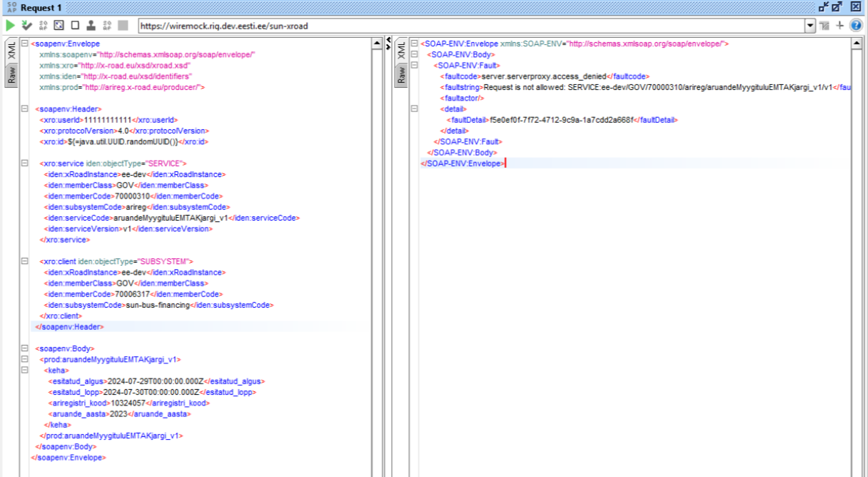Click the endpoint URL field
868x477 pixels.
point(471,26)
